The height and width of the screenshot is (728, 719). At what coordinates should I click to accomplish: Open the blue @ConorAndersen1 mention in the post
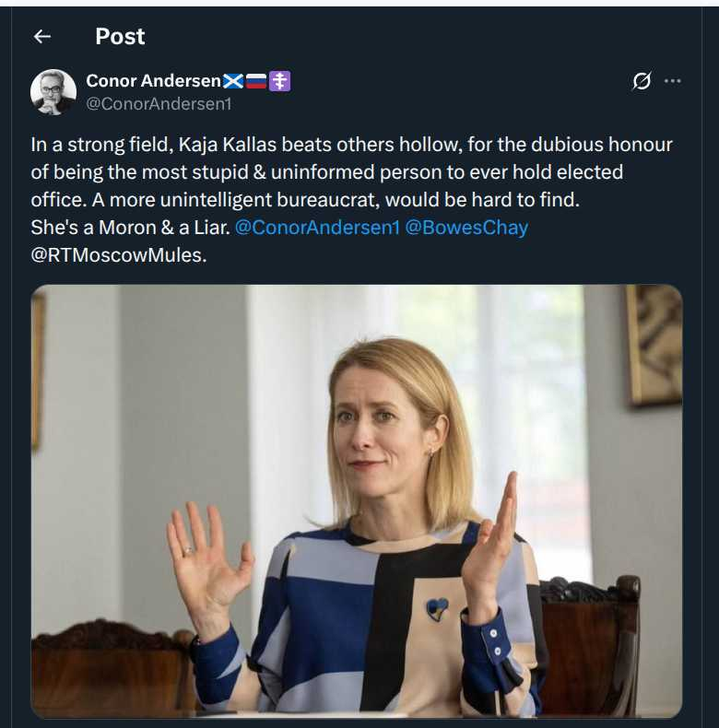[x=317, y=228]
